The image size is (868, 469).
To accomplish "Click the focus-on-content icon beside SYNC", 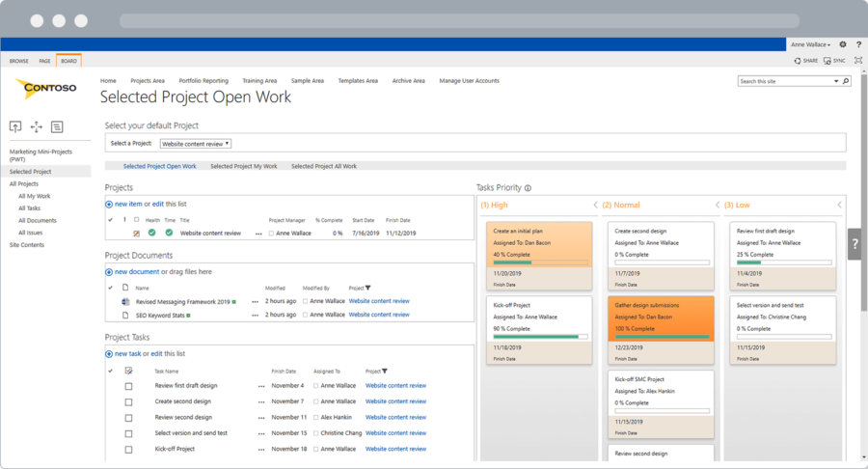I will click(857, 60).
